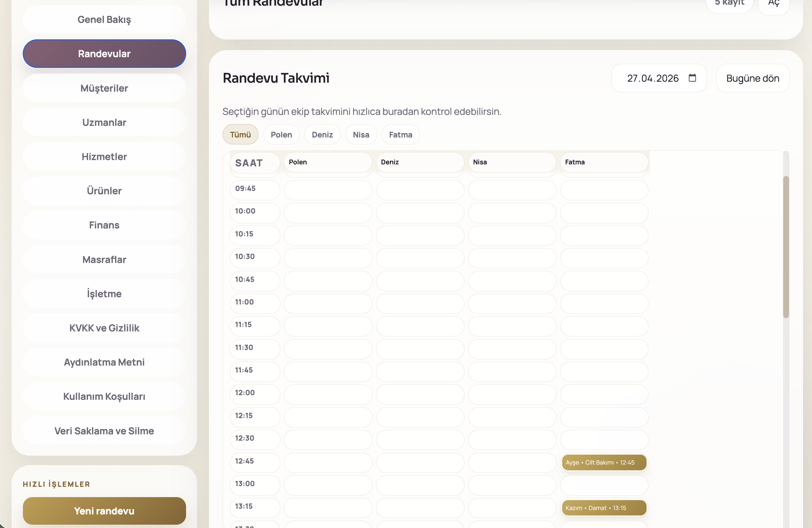The image size is (812, 528).
Task: Click the Yeni randevu quick action button
Action: pos(104,511)
